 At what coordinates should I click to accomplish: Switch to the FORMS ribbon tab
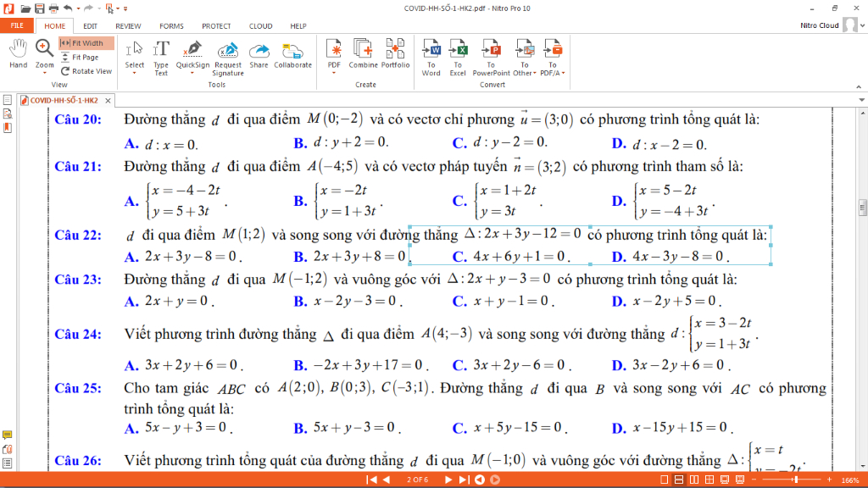[x=171, y=26]
